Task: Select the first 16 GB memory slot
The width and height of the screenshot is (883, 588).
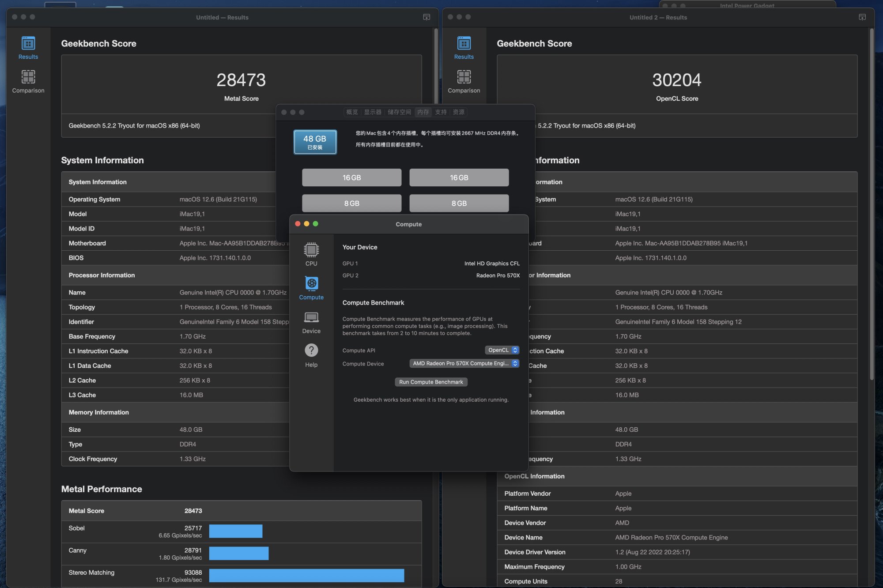Action: [x=351, y=177]
